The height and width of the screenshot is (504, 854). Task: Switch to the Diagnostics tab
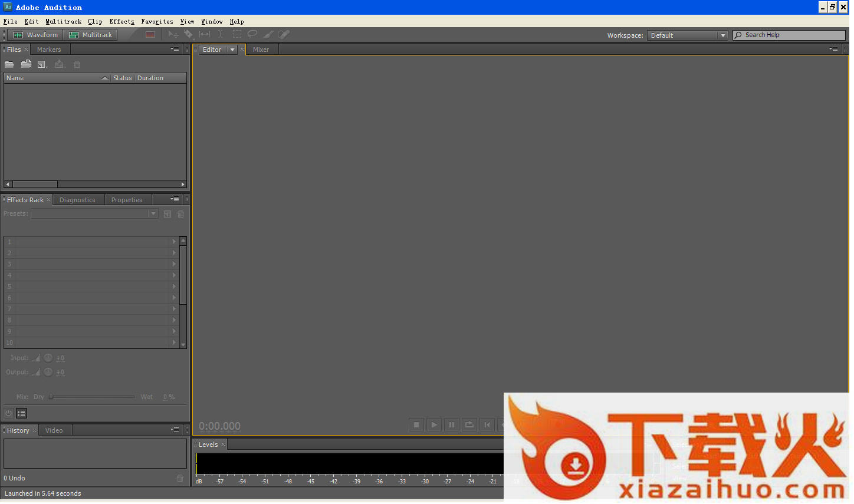pos(77,200)
